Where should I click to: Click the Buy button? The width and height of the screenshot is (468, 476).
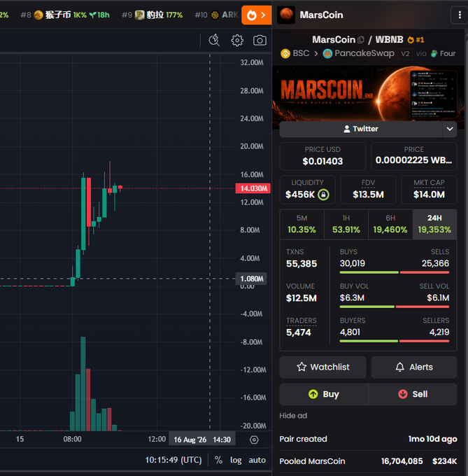(324, 394)
